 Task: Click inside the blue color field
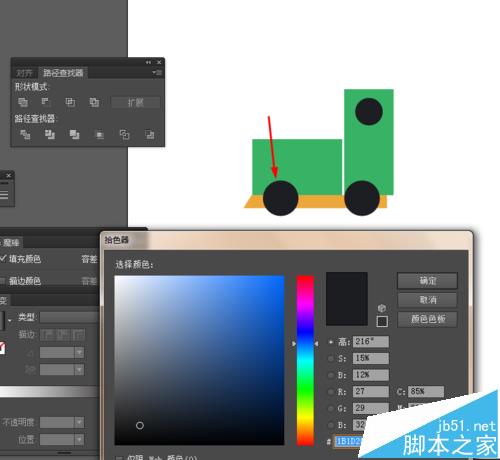click(199, 360)
